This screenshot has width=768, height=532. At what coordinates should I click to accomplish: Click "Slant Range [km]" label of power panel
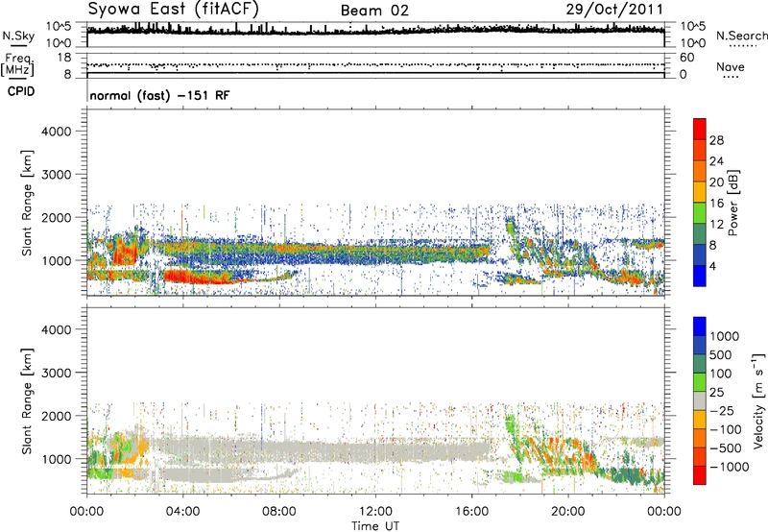(x=27, y=203)
